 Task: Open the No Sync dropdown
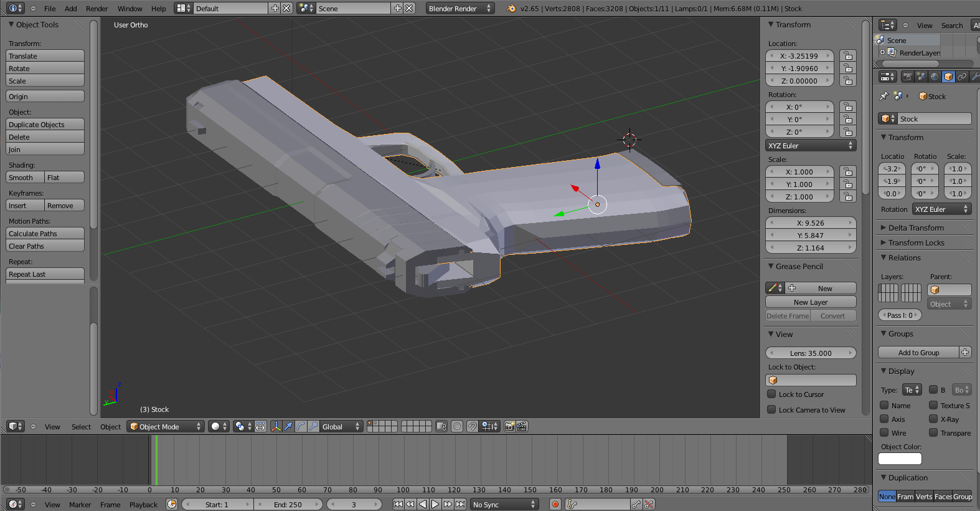[x=504, y=504]
